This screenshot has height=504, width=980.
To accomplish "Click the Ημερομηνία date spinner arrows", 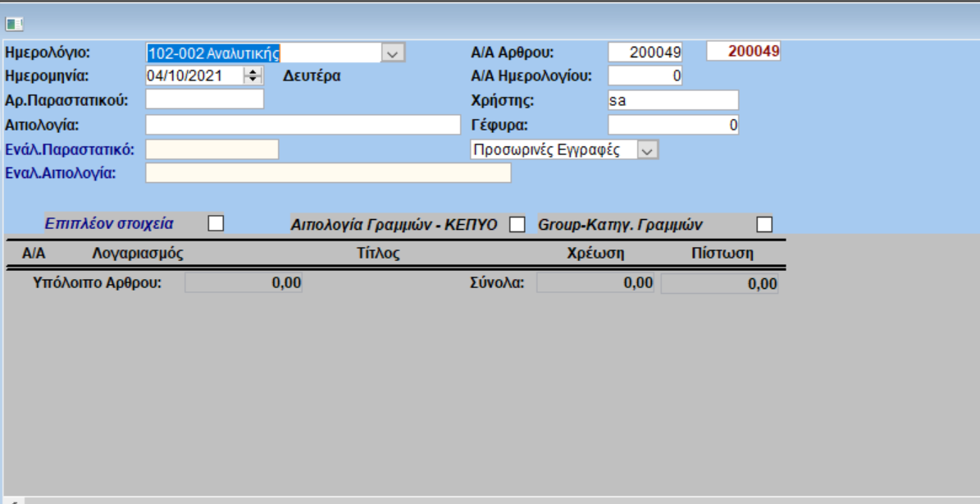I will click(253, 76).
